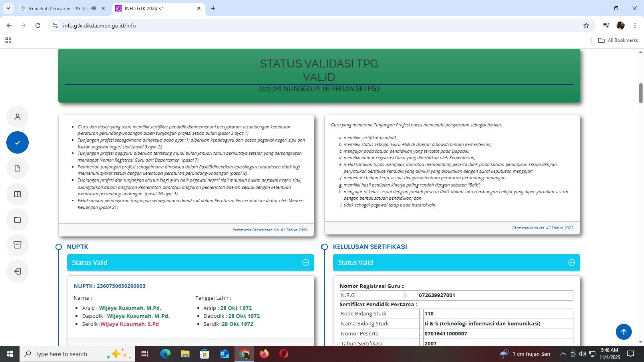Select the blue checkmark validation sidebar icon

click(17, 143)
